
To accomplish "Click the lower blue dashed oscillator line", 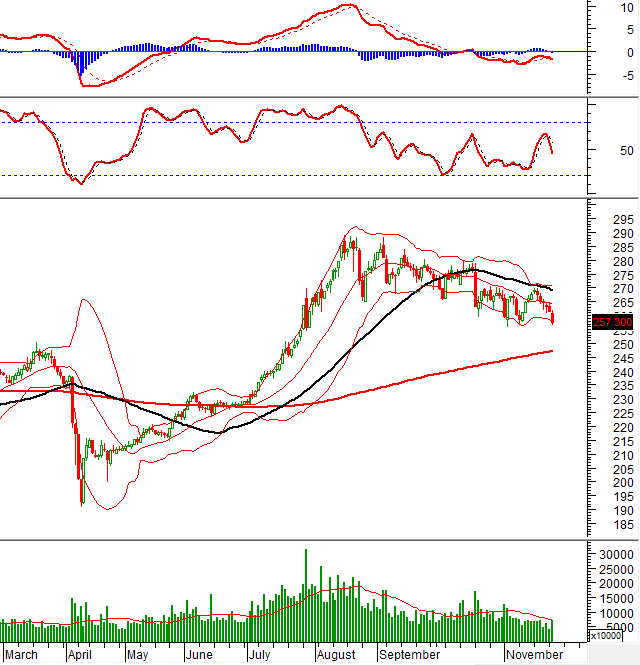I will pos(300,176).
